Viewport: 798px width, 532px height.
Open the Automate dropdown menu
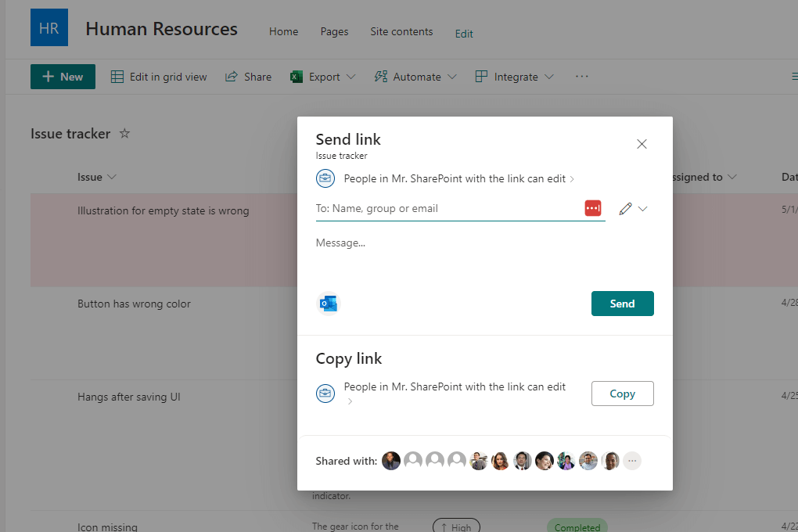click(x=415, y=77)
